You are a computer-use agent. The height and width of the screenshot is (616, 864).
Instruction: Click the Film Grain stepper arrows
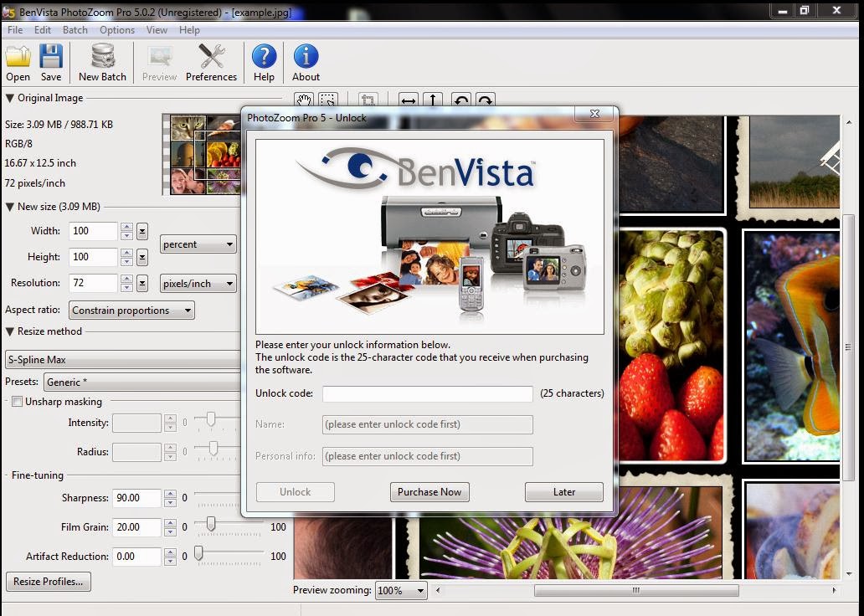click(170, 527)
